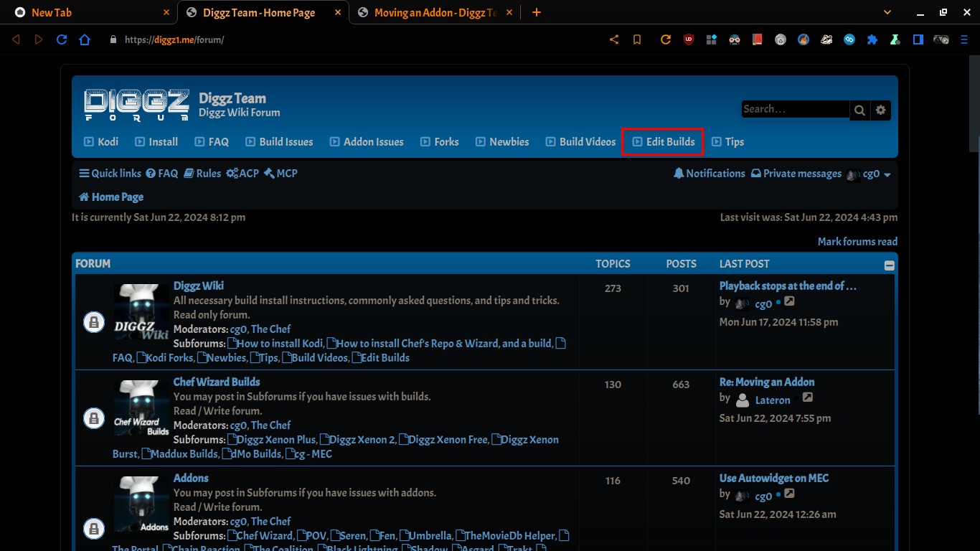View latest post icon for Use Autowidget
The image size is (980, 551).
pos(789,494)
